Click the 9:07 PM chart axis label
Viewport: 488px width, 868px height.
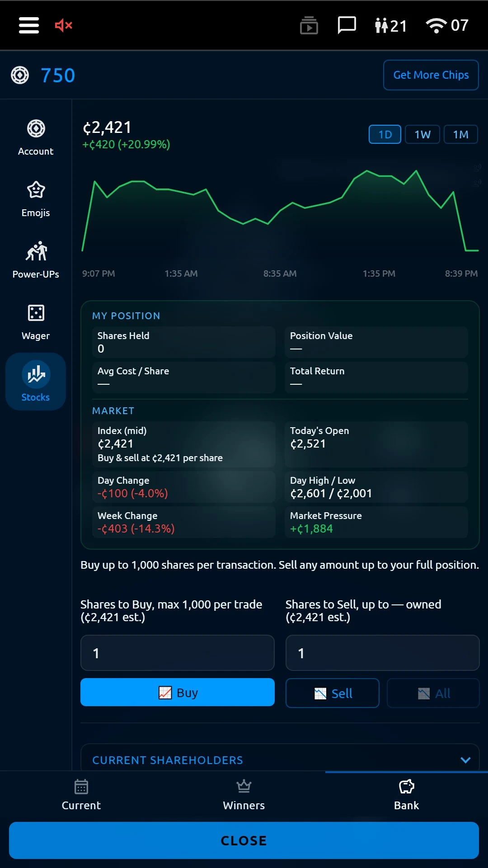tap(99, 274)
